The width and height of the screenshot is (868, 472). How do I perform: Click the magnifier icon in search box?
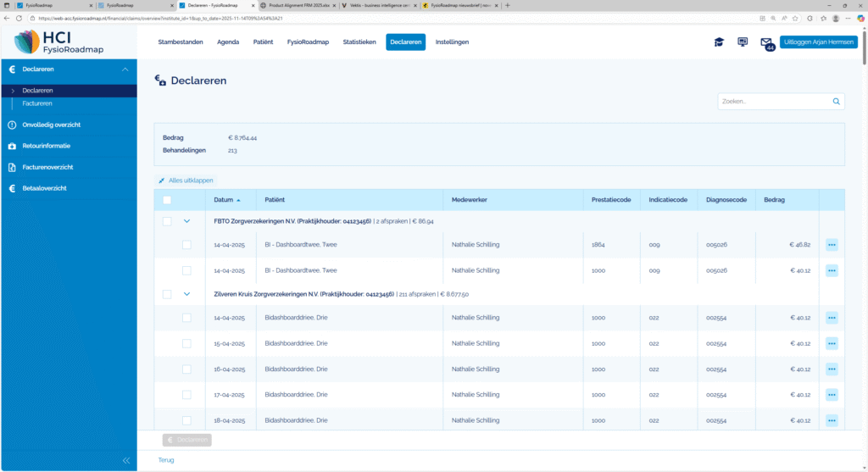[836, 102]
